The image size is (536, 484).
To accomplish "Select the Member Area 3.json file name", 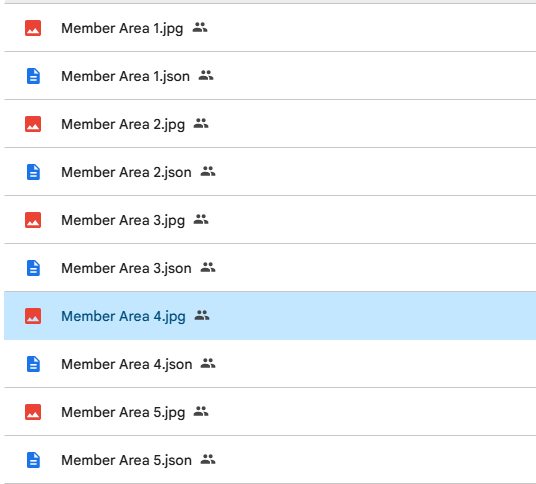I will point(126,268).
